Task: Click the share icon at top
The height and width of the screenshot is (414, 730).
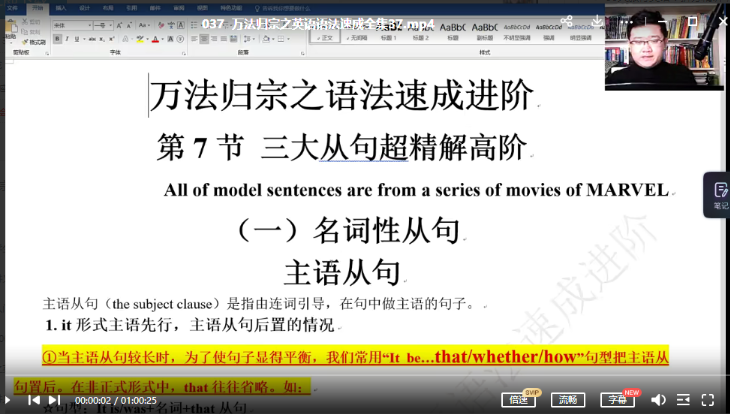Action: pyautogui.click(x=567, y=21)
